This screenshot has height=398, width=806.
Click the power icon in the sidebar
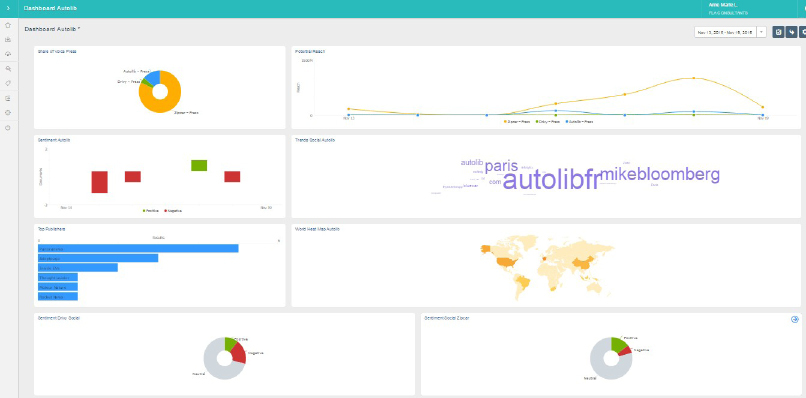point(8,128)
